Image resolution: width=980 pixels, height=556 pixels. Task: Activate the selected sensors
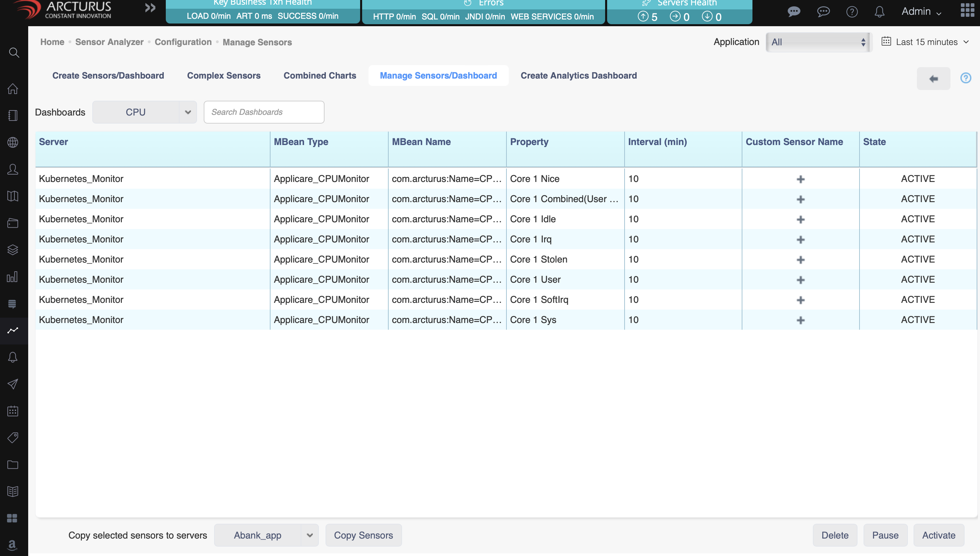[939, 535]
